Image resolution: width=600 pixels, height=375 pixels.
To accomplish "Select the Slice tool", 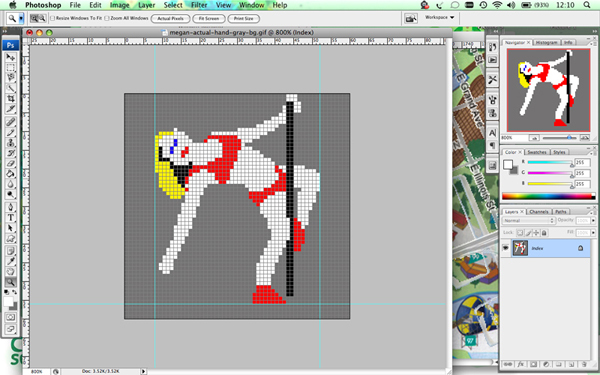I will point(11,109).
